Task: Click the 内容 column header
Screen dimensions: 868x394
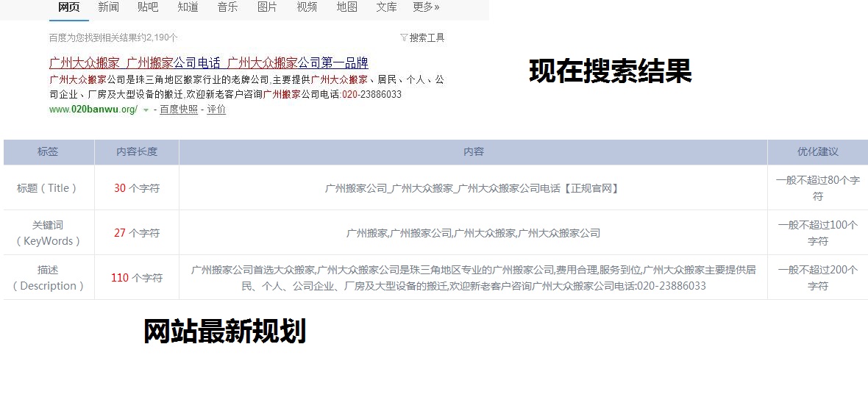Action: tap(473, 151)
